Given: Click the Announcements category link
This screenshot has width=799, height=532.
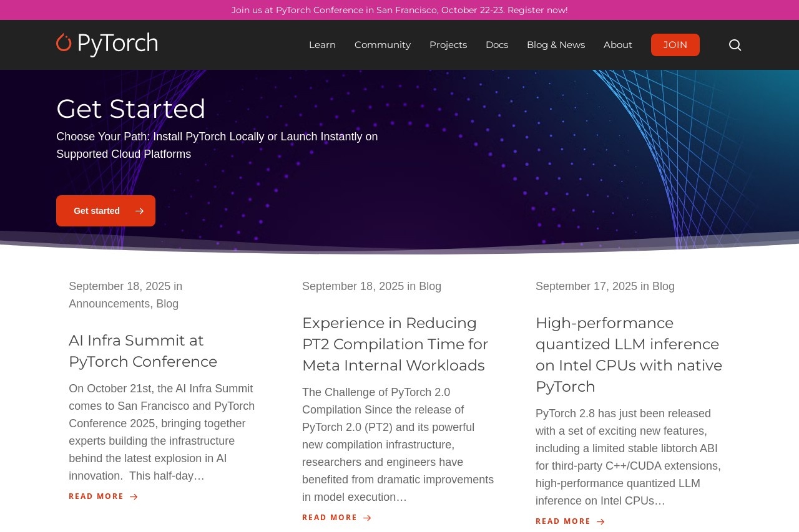Looking at the screenshot, I should (109, 304).
